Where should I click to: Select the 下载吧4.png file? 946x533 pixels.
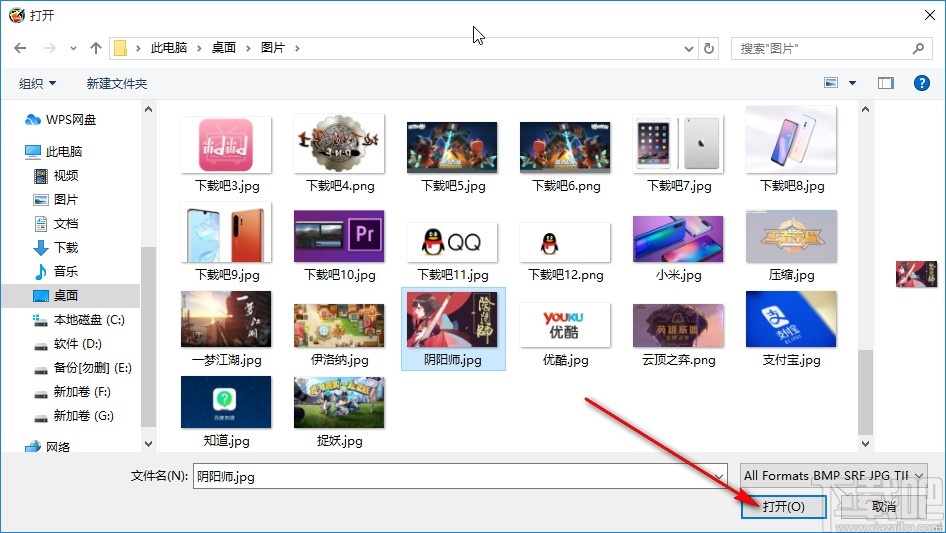coord(339,155)
